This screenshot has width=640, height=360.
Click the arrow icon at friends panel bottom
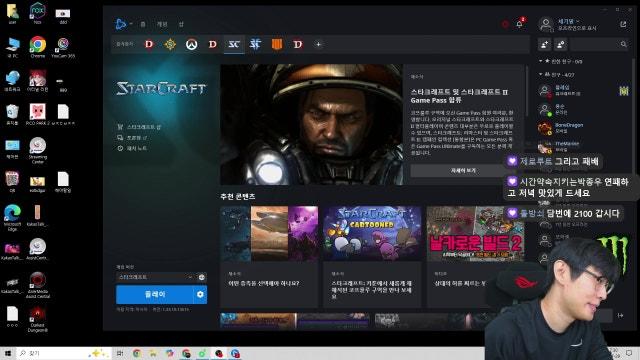pyautogui.click(x=621, y=315)
